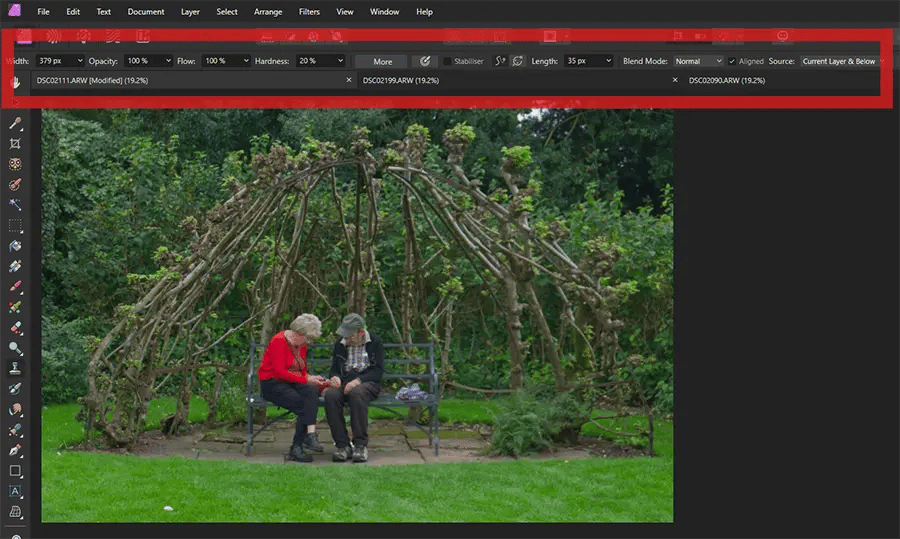The width and height of the screenshot is (900, 539).
Task: Select the Paint Brush tool
Action: tap(15, 286)
